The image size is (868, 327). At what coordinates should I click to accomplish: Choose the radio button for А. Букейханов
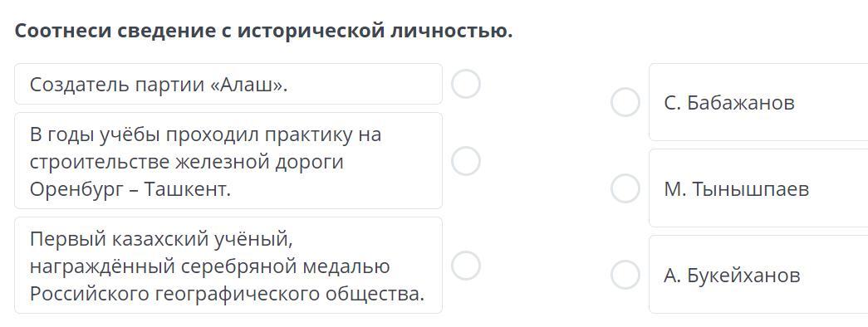pos(625,275)
